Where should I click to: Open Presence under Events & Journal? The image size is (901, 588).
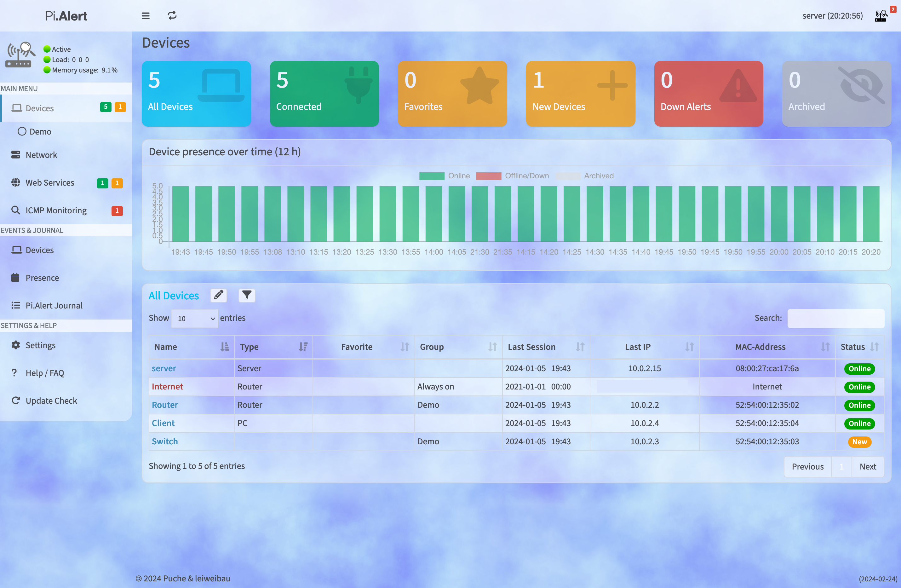coord(42,278)
